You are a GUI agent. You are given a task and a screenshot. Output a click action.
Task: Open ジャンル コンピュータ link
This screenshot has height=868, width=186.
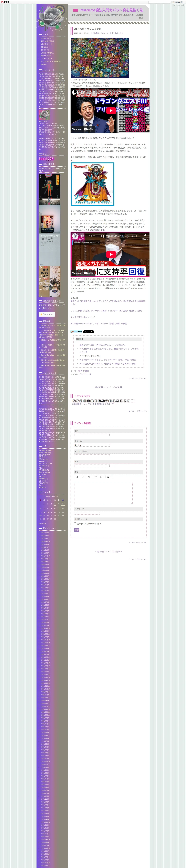(x=85, y=374)
